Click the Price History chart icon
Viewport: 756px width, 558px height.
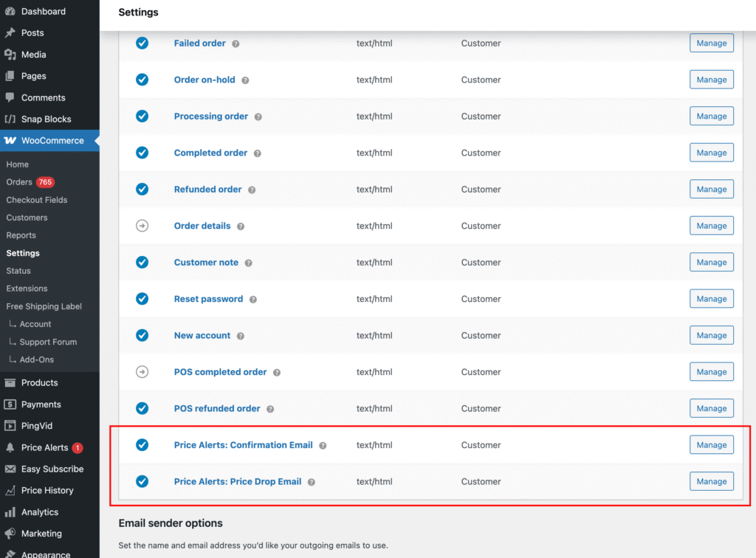(10, 491)
